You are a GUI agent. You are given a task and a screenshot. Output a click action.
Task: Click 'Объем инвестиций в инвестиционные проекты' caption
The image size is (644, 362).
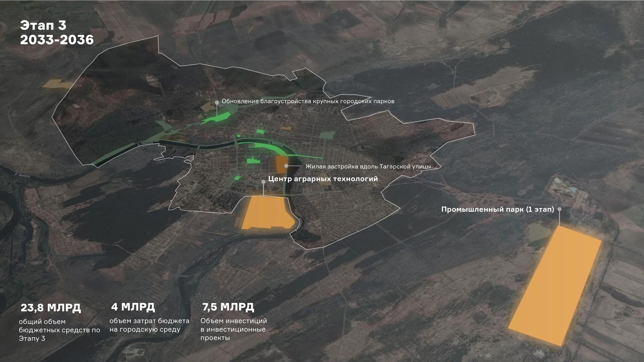233,329
